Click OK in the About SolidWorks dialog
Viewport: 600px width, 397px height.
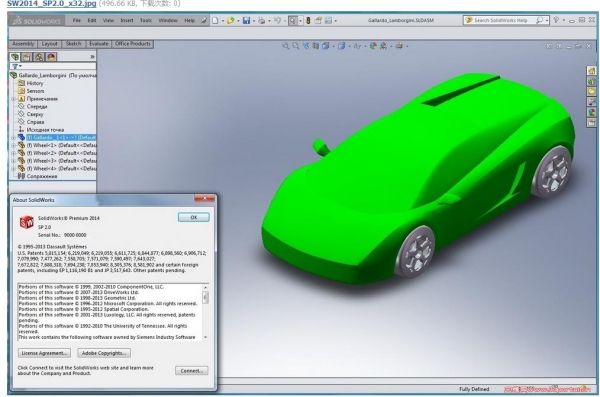click(x=194, y=217)
